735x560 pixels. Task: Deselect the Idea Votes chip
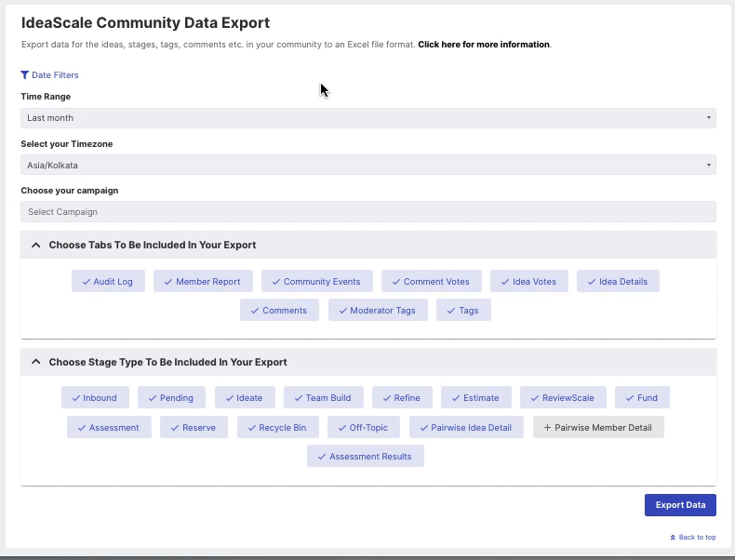point(529,281)
